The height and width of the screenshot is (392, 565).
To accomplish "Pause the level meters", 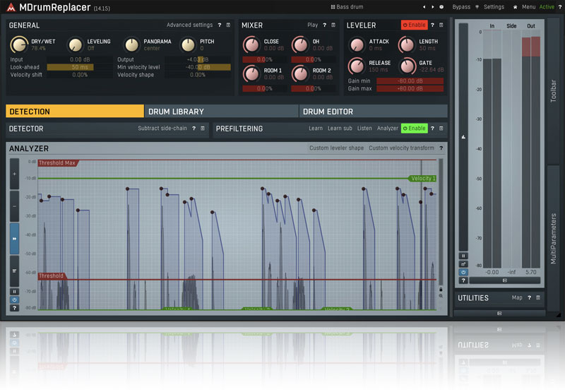I will (x=463, y=256).
